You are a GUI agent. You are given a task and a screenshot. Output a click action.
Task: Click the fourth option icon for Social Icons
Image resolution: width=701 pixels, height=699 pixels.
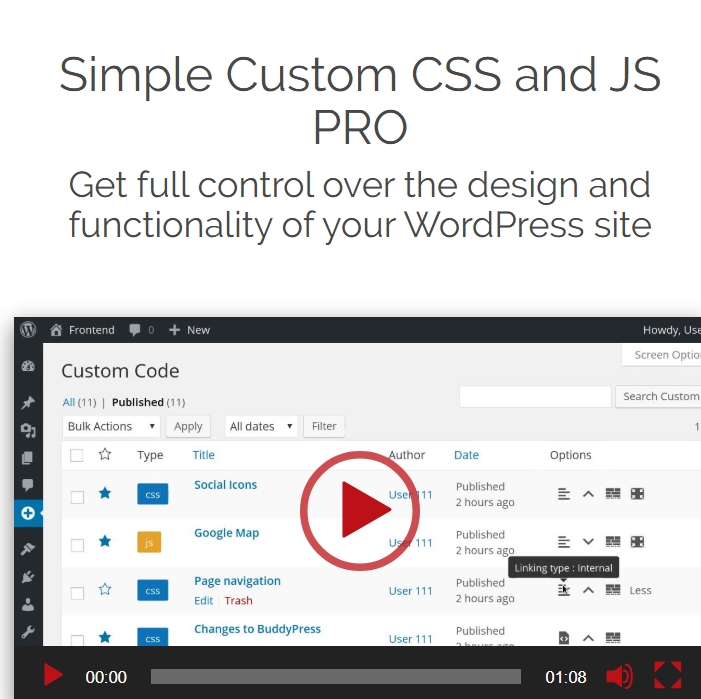pyautogui.click(x=637, y=494)
